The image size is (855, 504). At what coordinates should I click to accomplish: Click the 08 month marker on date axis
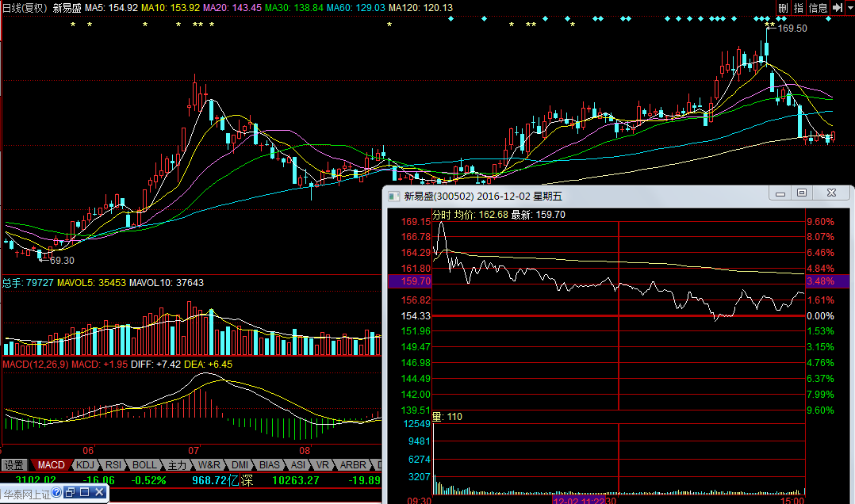point(305,451)
